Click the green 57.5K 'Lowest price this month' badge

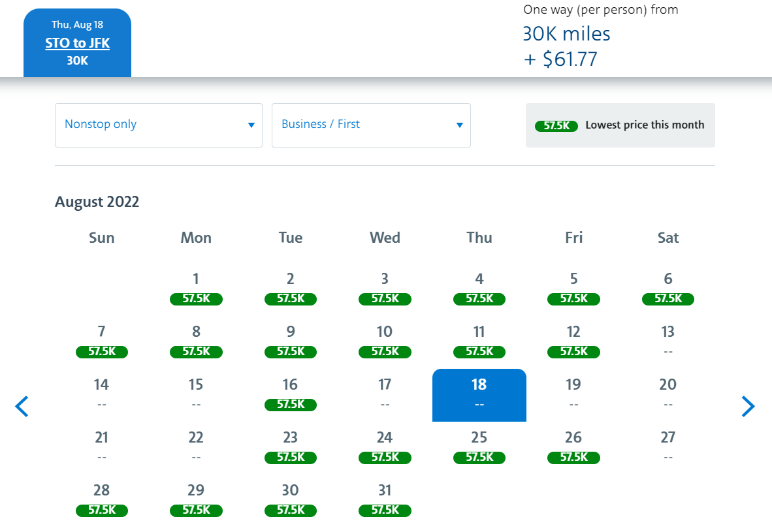point(556,125)
